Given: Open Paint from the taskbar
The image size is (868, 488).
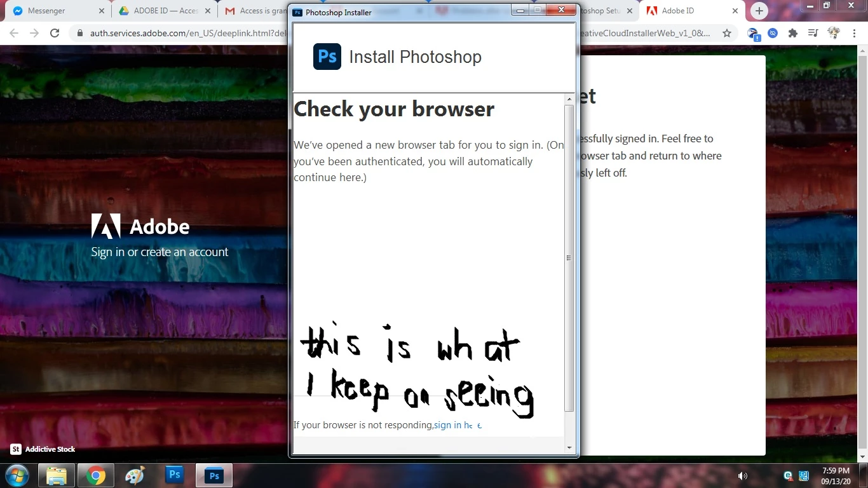Looking at the screenshot, I should 135,475.
